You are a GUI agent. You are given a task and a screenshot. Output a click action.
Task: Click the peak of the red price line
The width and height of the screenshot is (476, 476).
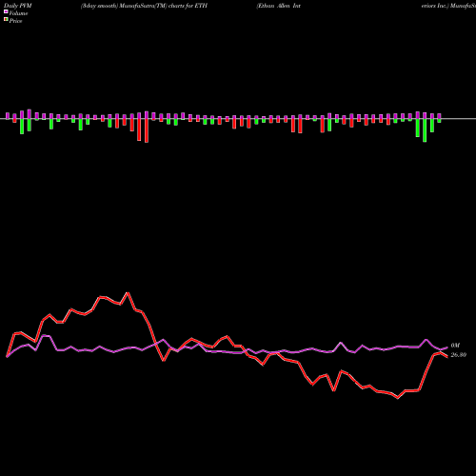click(x=128, y=293)
